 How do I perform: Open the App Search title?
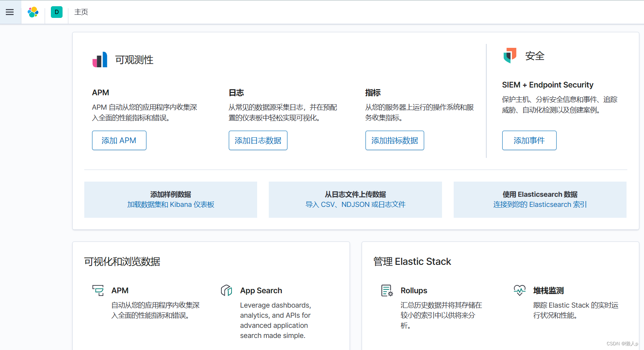click(x=261, y=290)
